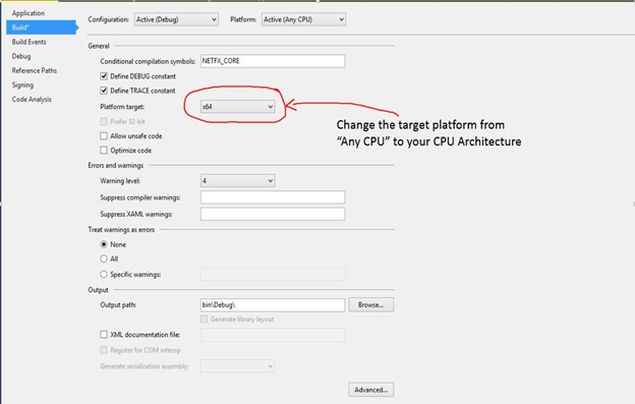Viewport: 635px width, 404px height.
Task: Expand the Platform target x64 dropdown
Action: pyautogui.click(x=238, y=107)
